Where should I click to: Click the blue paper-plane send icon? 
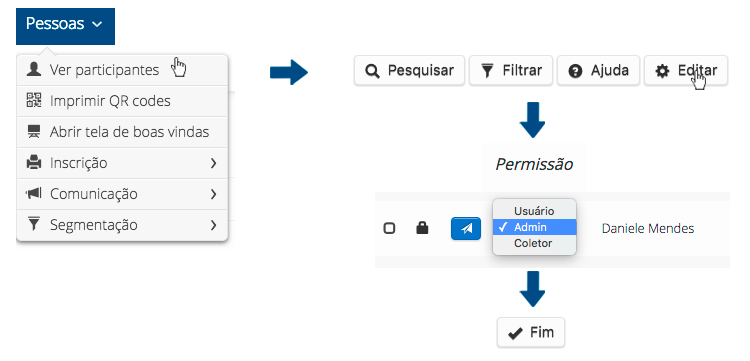(466, 229)
